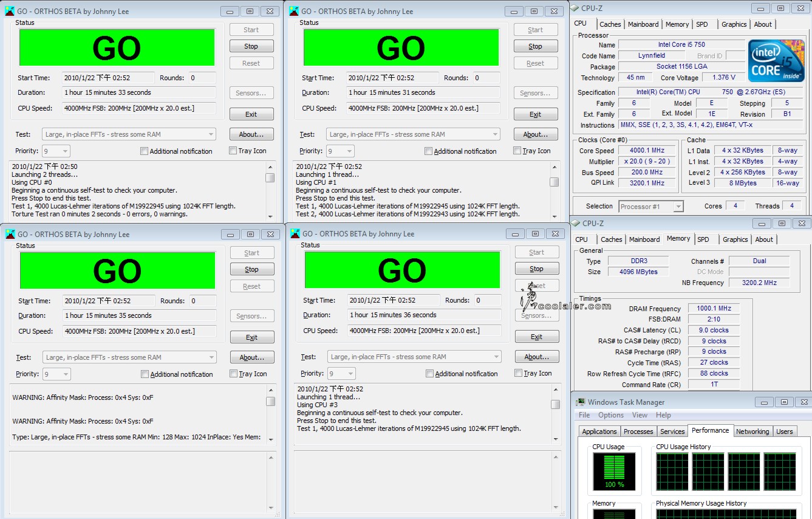The width and height of the screenshot is (812, 519).
Task: Enable Additional notification in the 36 seconds ORTHOS window
Action: pos(429,373)
